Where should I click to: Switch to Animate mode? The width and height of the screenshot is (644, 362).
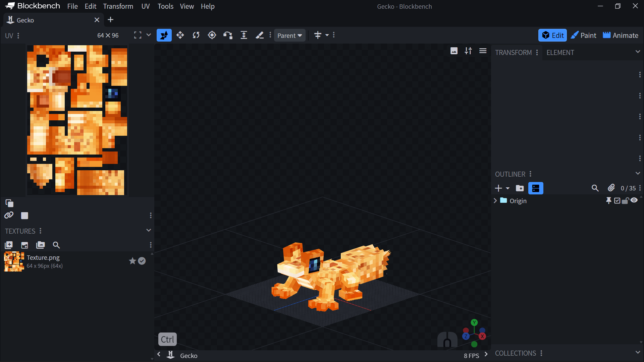tap(621, 35)
